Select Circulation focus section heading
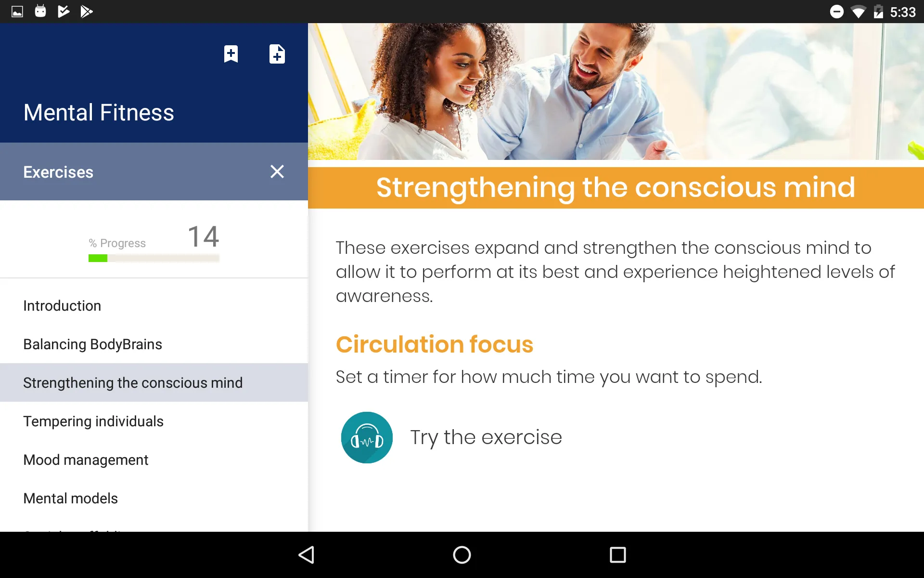Viewport: 924px width, 578px height. (x=435, y=344)
